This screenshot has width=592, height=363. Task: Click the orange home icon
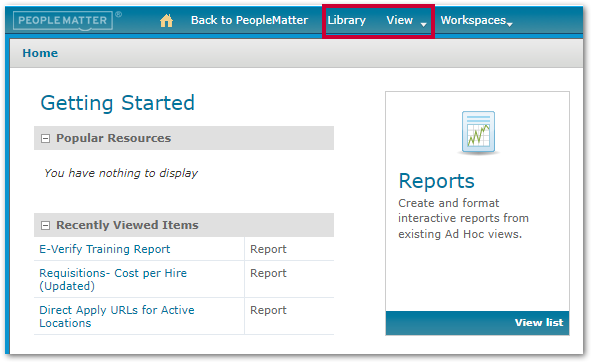pos(166,20)
